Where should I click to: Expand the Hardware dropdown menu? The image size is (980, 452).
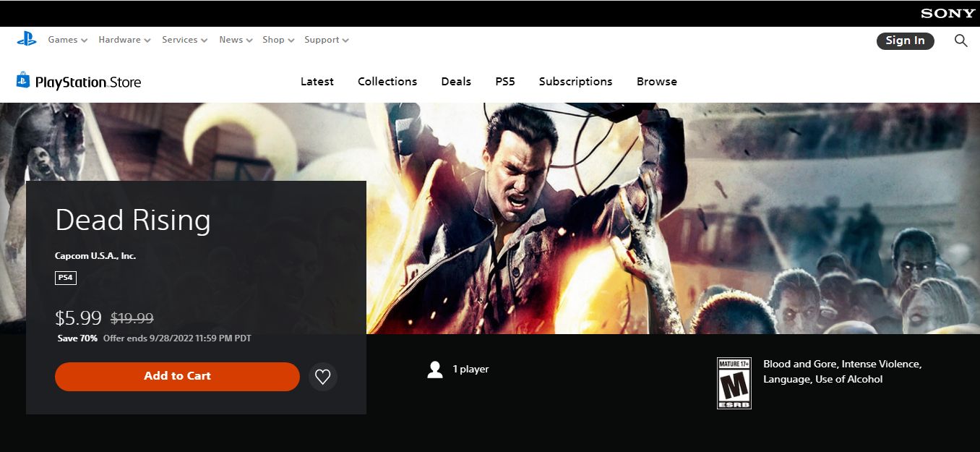125,40
